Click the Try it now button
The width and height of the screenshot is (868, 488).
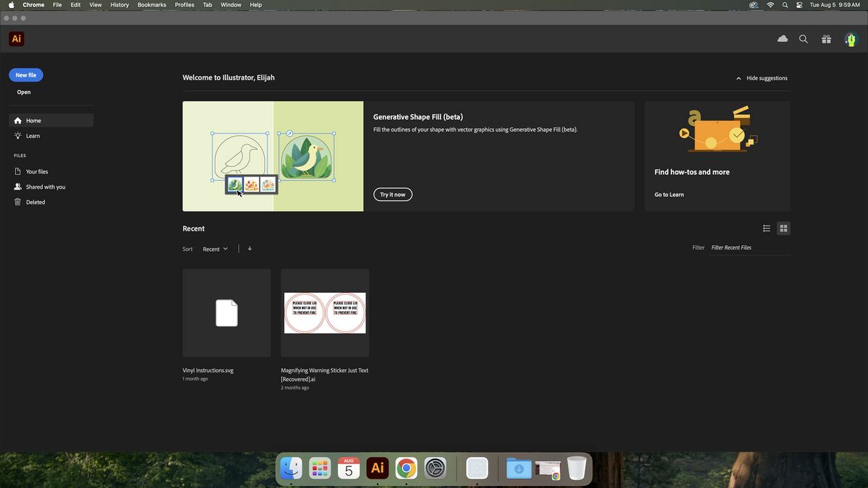[x=393, y=194]
